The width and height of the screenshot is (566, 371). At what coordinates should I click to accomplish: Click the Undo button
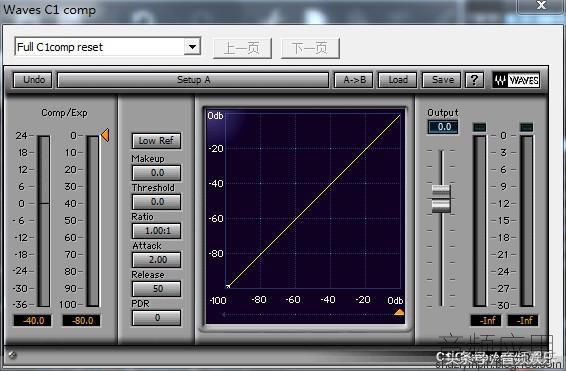tap(33, 80)
